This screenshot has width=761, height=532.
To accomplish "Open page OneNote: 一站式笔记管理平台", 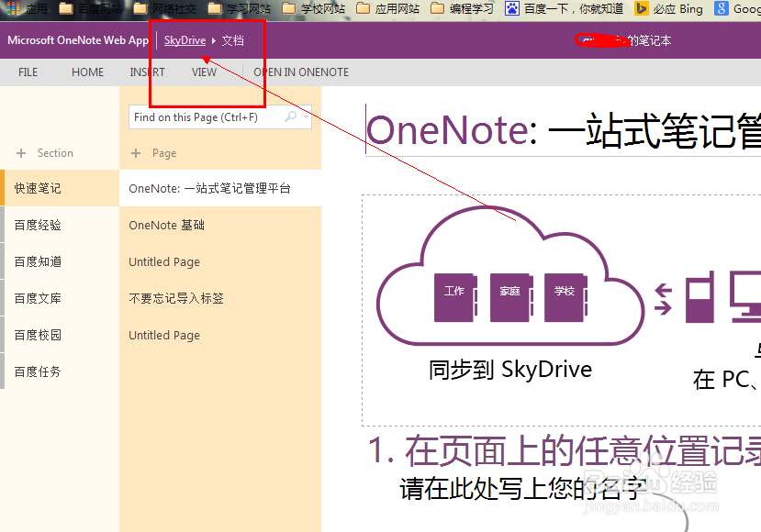I will [x=220, y=188].
